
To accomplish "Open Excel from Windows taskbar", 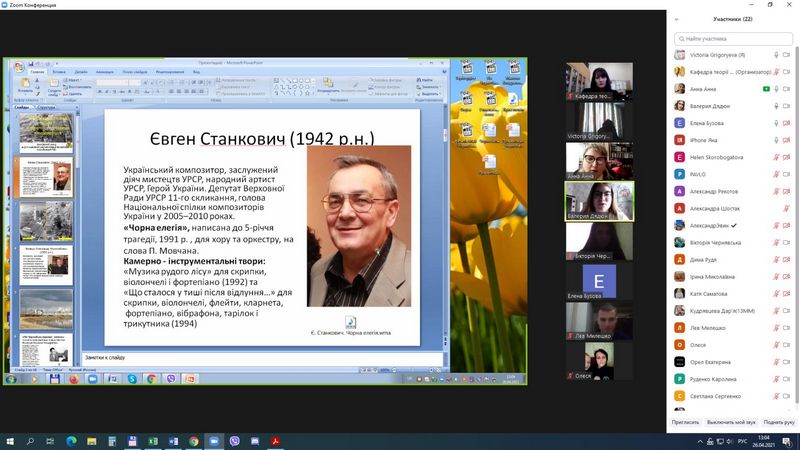I will coord(153,441).
